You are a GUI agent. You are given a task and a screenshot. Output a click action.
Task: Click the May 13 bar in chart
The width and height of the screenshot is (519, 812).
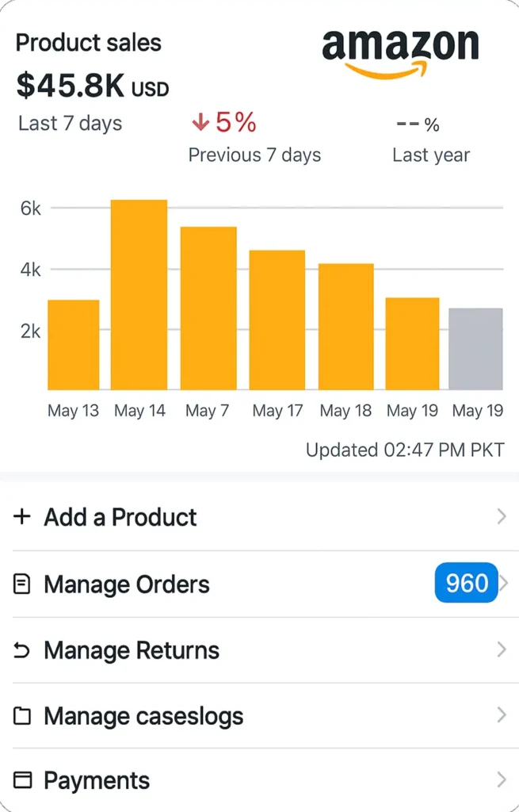point(74,345)
